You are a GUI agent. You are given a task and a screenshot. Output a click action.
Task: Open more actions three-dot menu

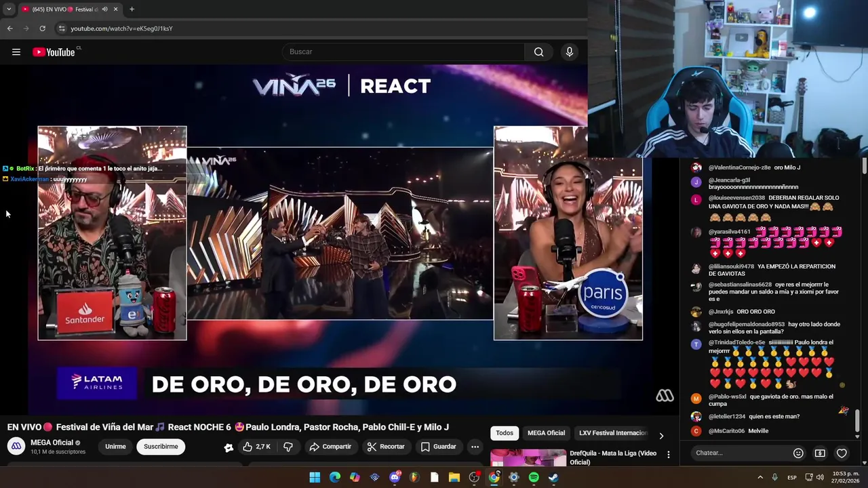(475, 447)
